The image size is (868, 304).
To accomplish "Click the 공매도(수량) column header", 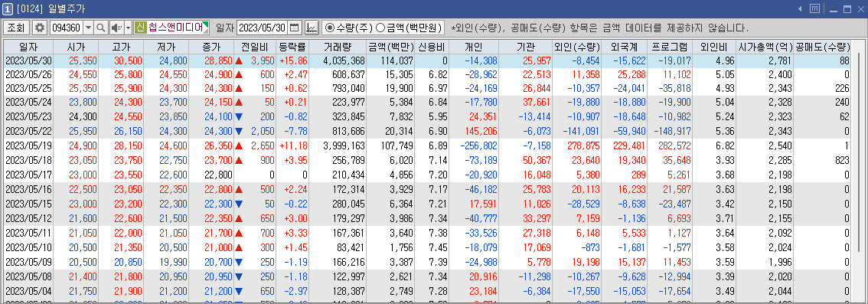I will tap(823, 47).
